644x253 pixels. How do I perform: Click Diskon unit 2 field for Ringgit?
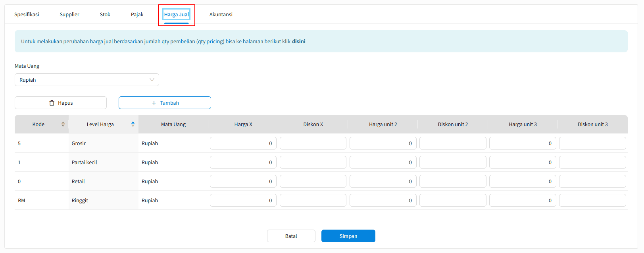(452, 200)
